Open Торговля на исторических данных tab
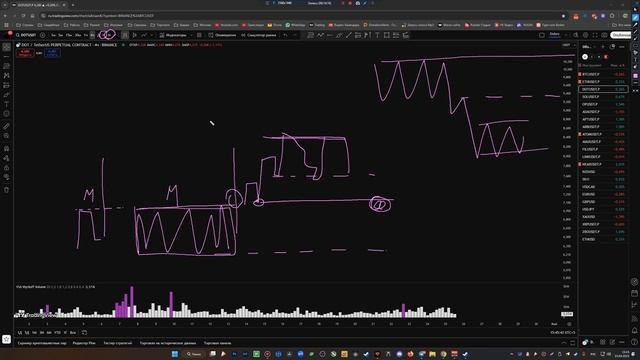640x360 pixels. point(168,343)
